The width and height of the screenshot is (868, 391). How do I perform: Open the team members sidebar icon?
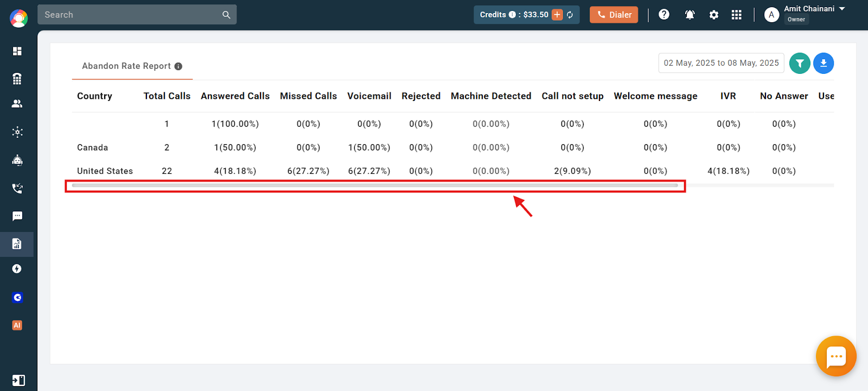coord(17,104)
